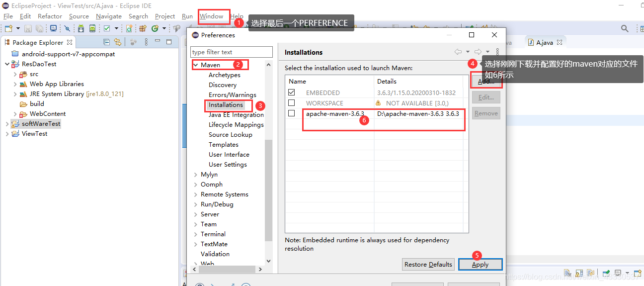Open the dropdown beside the checkmark icon
Screen dimensions: 644x286
tap(115, 29)
